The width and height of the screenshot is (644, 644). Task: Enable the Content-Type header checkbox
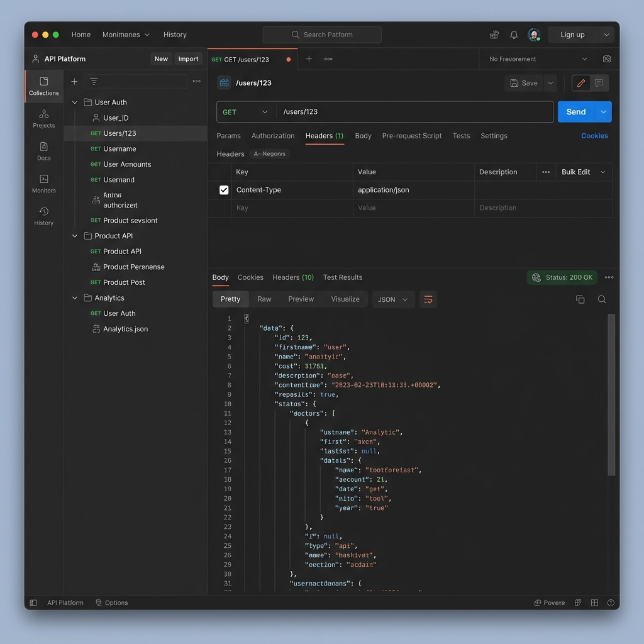pyautogui.click(x=223, y=189)
